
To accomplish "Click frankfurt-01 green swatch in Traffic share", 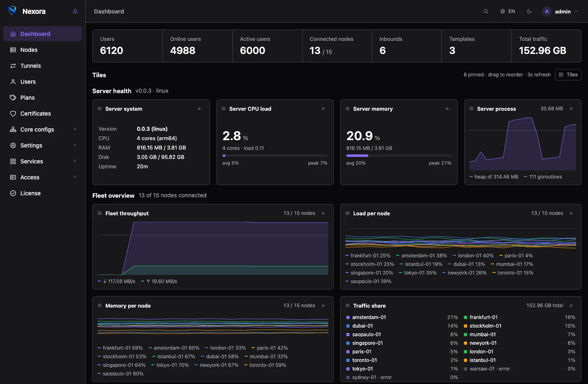I will click(x=465, y=317).
